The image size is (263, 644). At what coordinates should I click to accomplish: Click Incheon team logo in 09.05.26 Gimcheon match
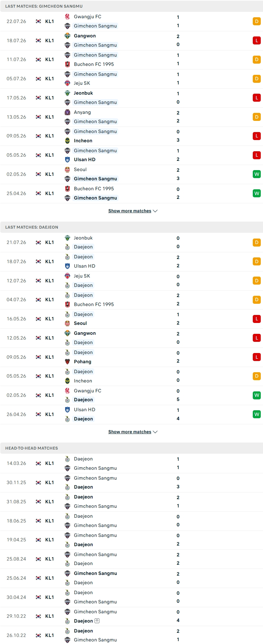67,141
